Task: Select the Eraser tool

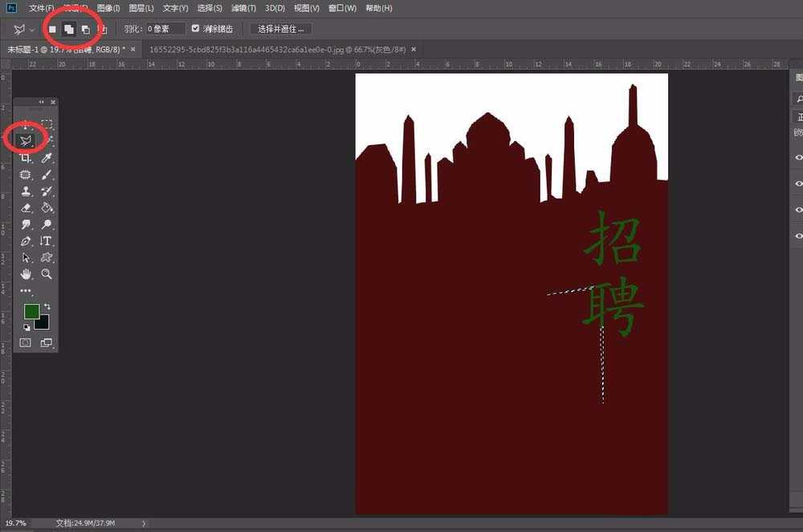Action: pos(26,208)
